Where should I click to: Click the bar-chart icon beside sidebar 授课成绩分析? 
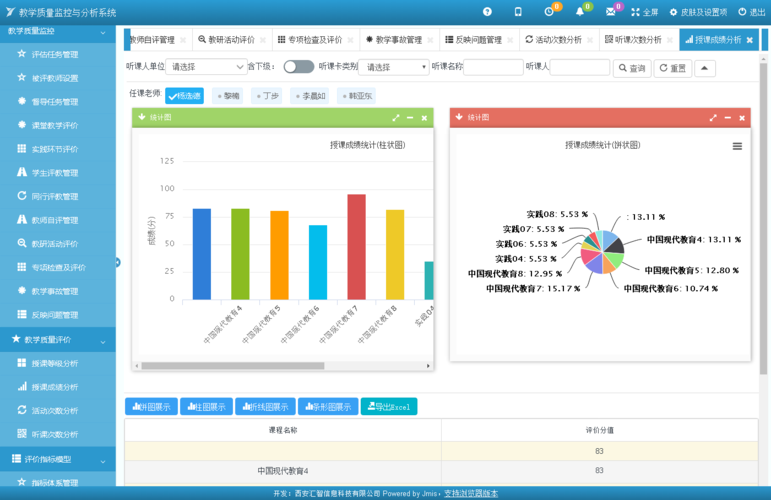22,386
